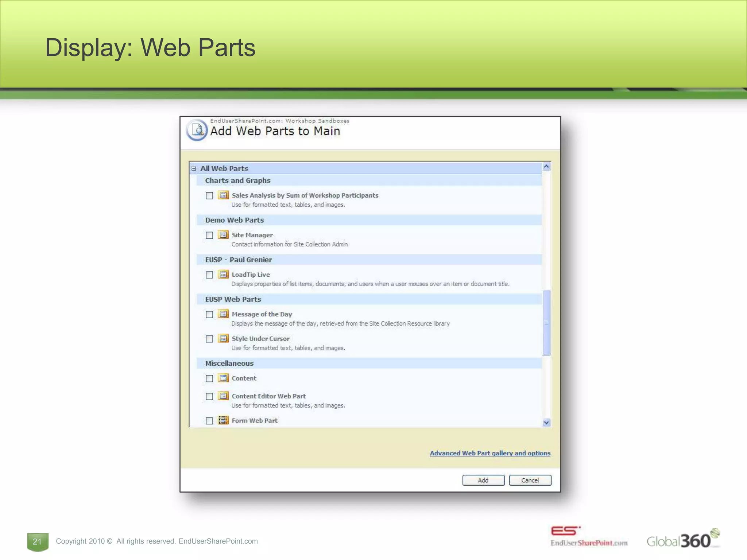Click the Sales Analysis web part icon

(x=223, y=195)
